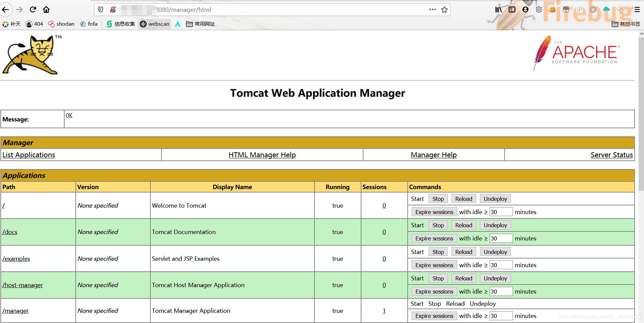Open the 404 bookmark

point(34,24)
